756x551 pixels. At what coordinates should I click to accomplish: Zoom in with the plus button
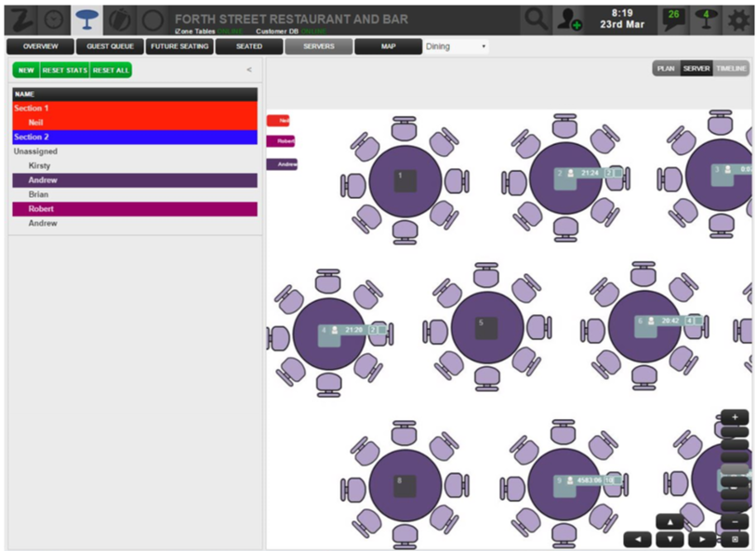tap(734, 417)
